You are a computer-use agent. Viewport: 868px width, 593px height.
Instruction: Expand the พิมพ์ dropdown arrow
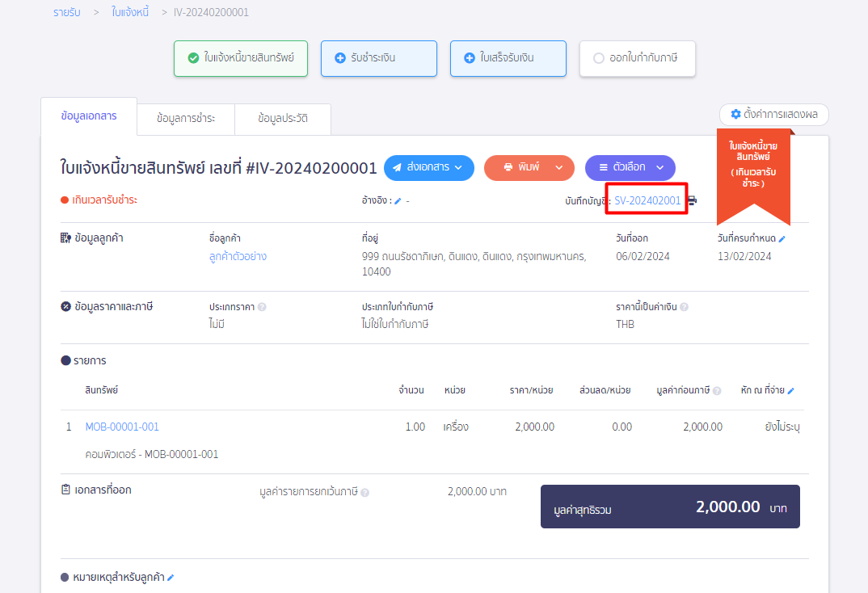559,167
